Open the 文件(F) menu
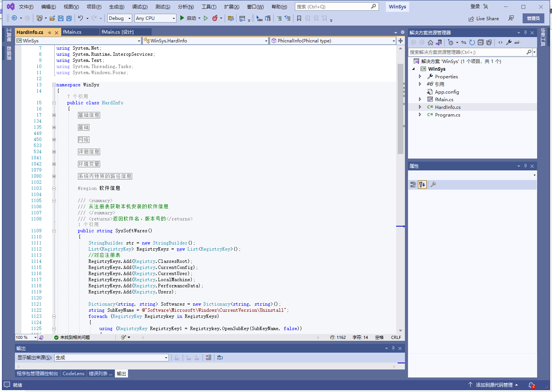Screen dimensions: 552x392 coord(26,7)
